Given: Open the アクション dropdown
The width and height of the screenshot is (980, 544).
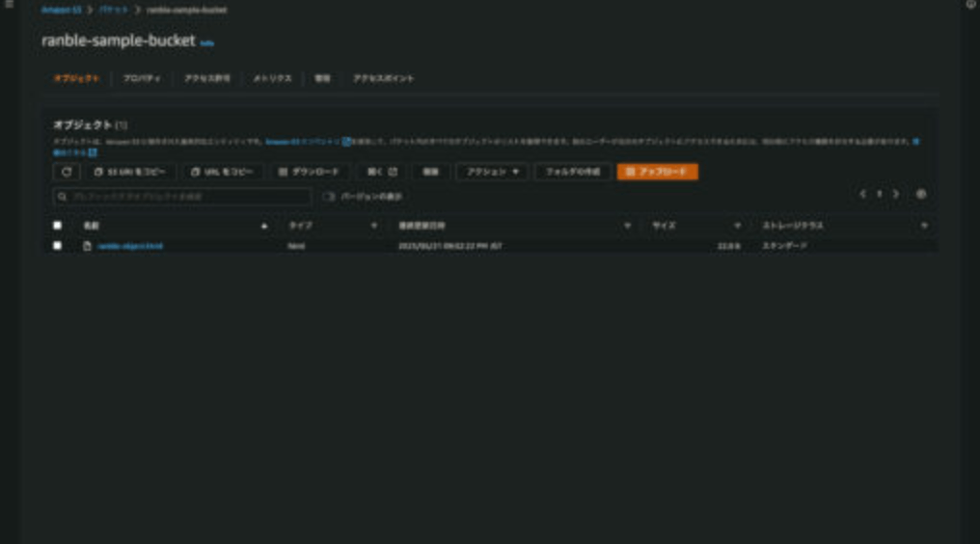Looking at the screenshot, I should pyautogui.click(x=492, y=172).
